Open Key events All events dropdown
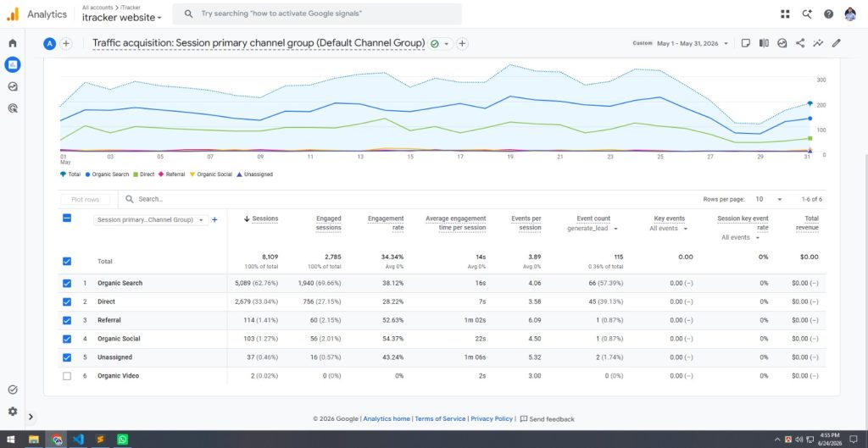The height and width of the screenshot is (448, 868). coord(669,229)
